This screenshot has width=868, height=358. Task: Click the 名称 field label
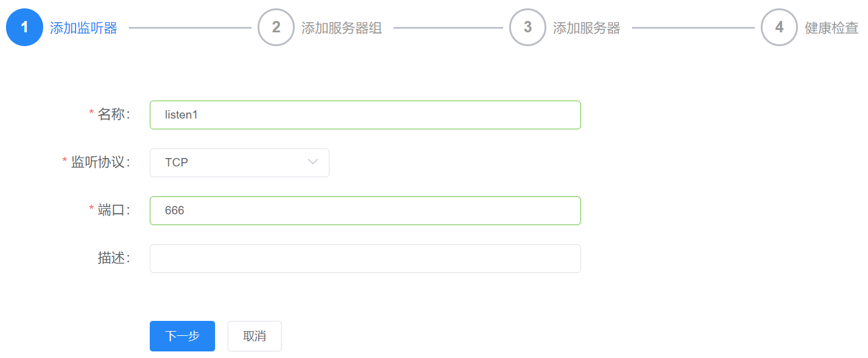[113, 114]
